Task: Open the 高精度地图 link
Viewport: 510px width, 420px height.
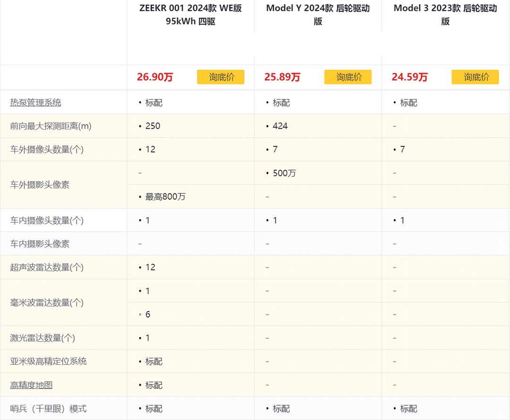Action: click(31, 385)
